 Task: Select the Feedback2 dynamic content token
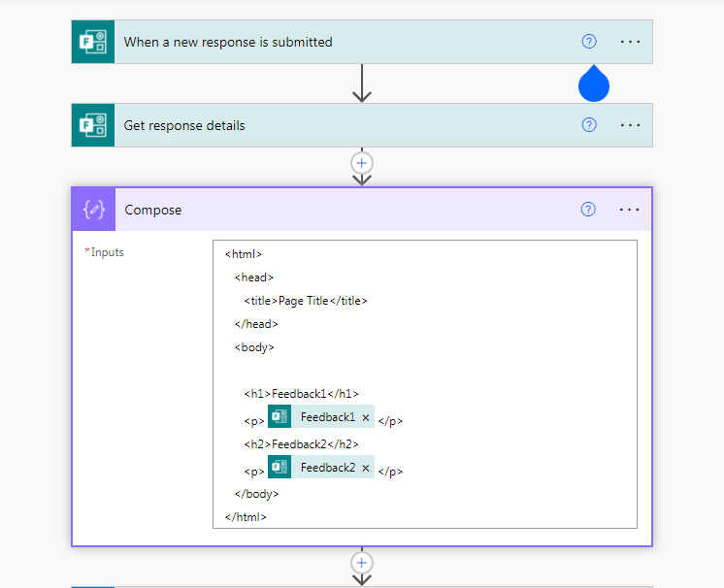pos(321,467)
